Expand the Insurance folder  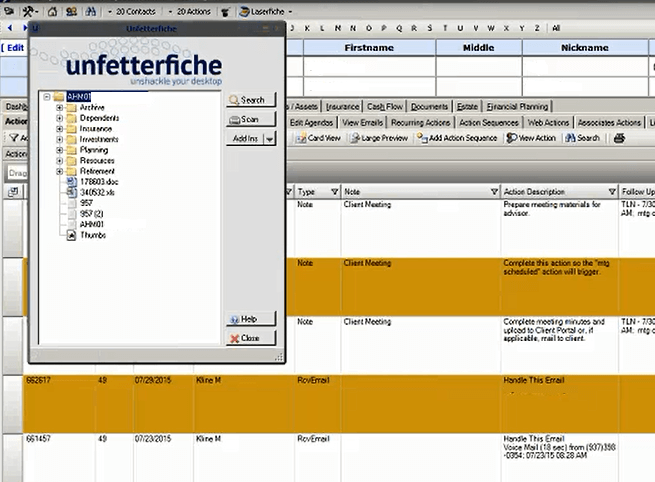[x=59, y=129]
